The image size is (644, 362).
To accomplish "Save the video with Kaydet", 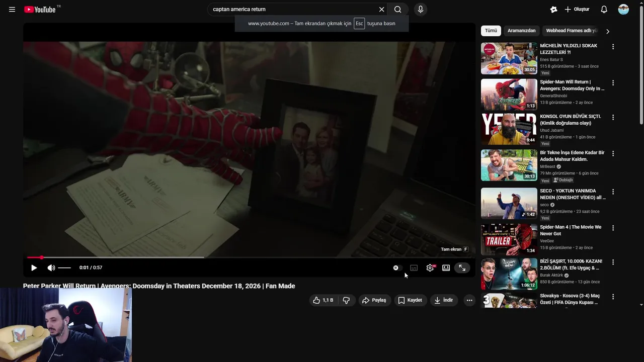I will [410, 300].
